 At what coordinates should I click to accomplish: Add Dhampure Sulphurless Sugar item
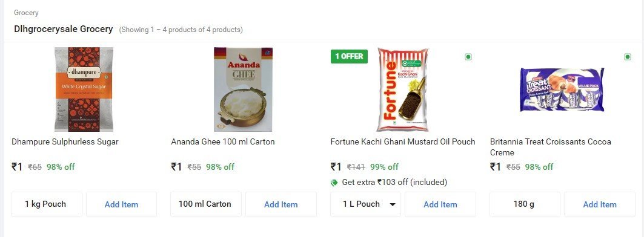[x=122, y=204]
